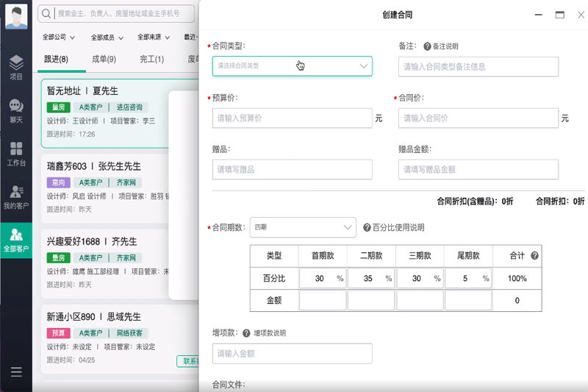
Task: Edit 二期款 percentage field showing 35
Action: click(371, 278)
